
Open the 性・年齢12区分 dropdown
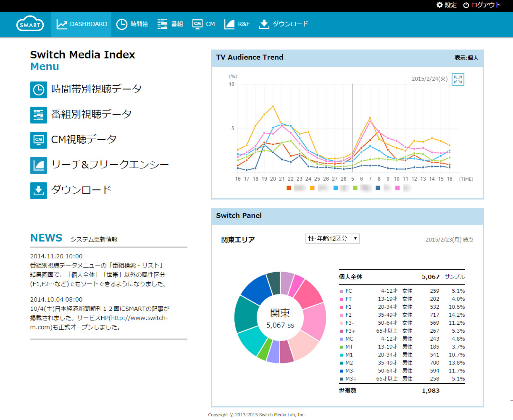(x=332, y=238)
